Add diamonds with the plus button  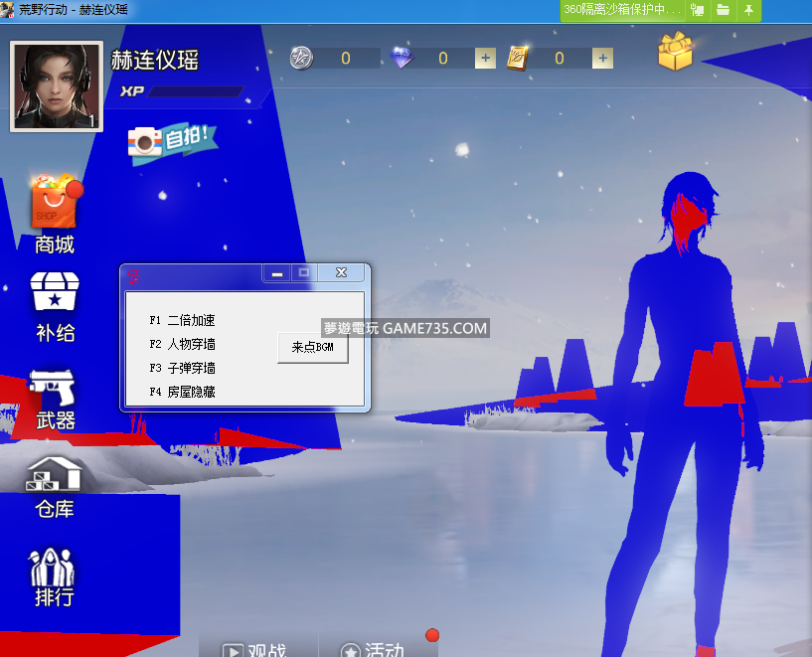pos(485,58)
